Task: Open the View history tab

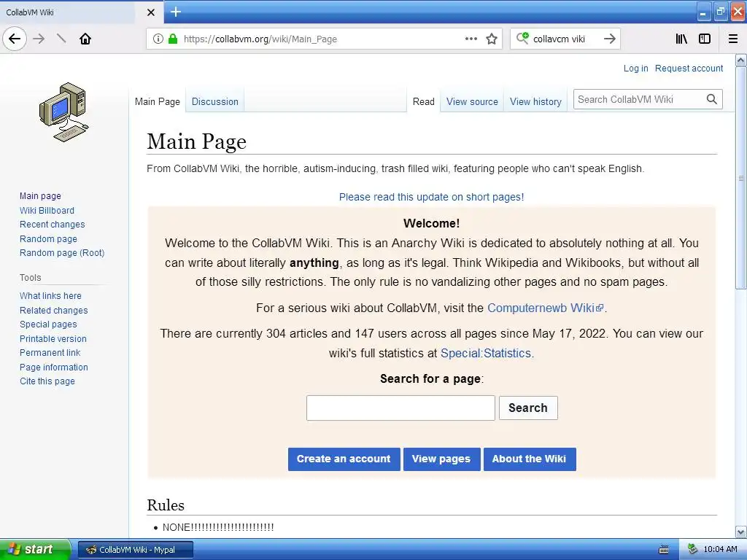Action: click(535, 101)
